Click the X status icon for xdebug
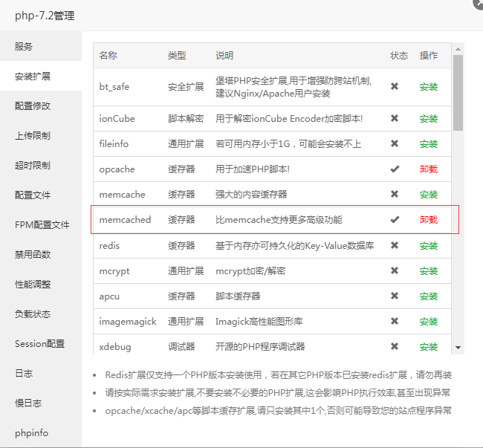This screenshot has width=483, height=448. [395, 346]
